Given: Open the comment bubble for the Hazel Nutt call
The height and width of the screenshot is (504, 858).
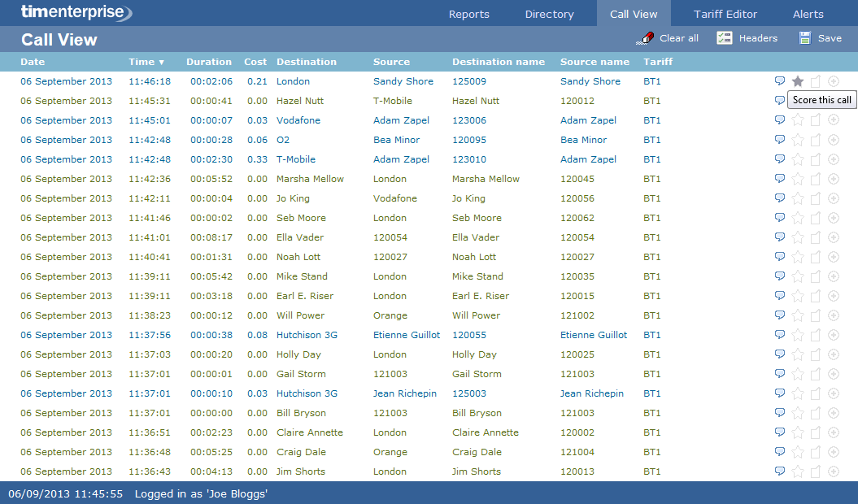Looking at the screenshot, I should [780, 100].
